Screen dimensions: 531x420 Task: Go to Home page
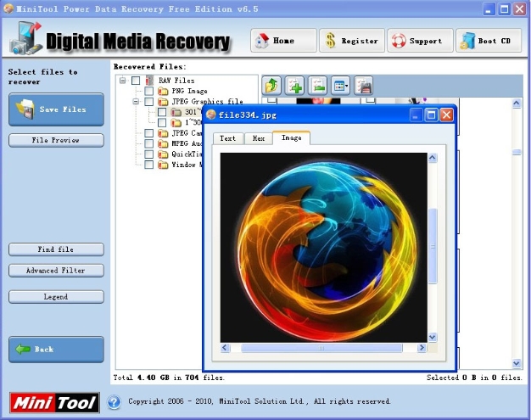coord(283,41)
